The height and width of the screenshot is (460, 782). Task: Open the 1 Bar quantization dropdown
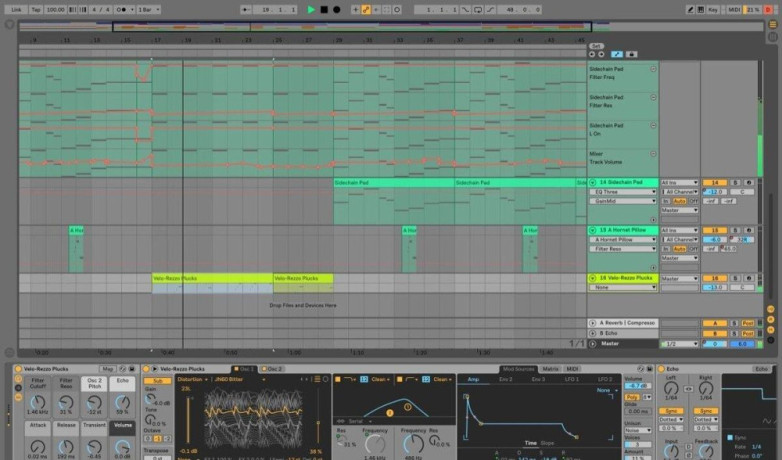pos(149,9)
